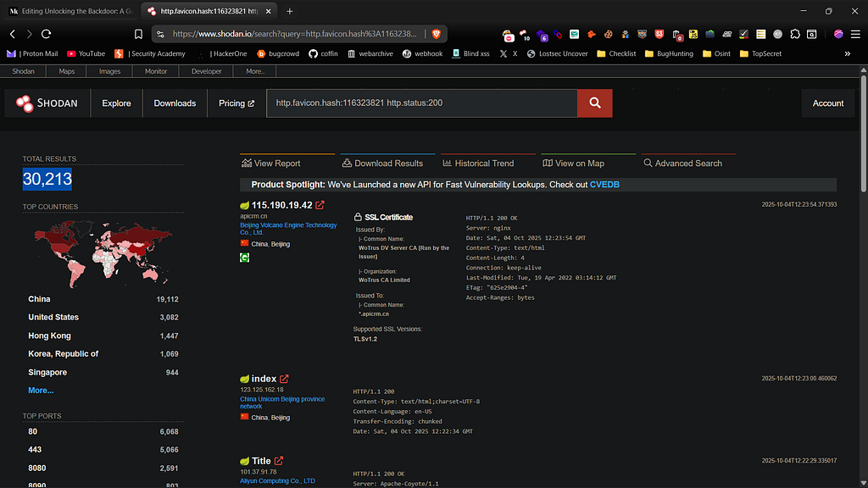Open external link icon beside index result
The height and width of the screenshot is (488, 868).
[284, 379]
